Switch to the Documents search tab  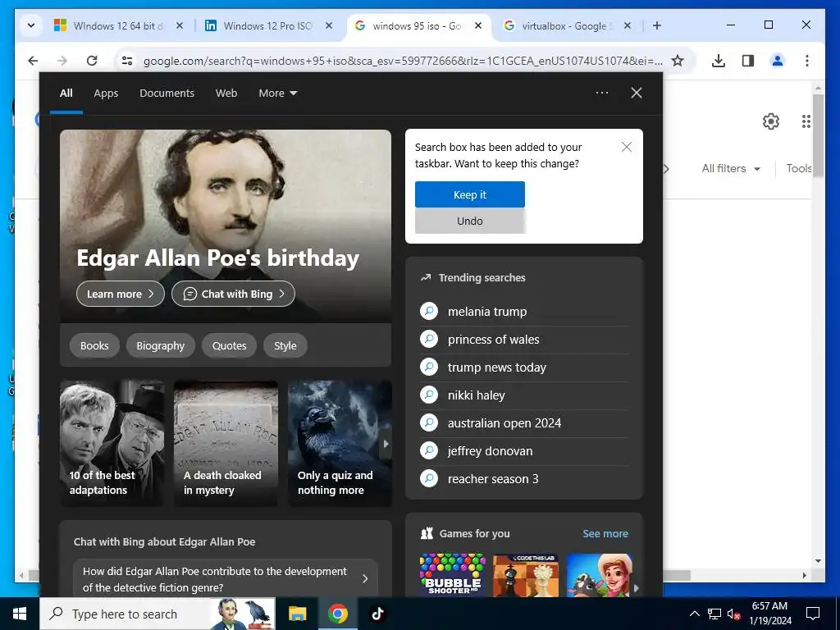[167, 94]
